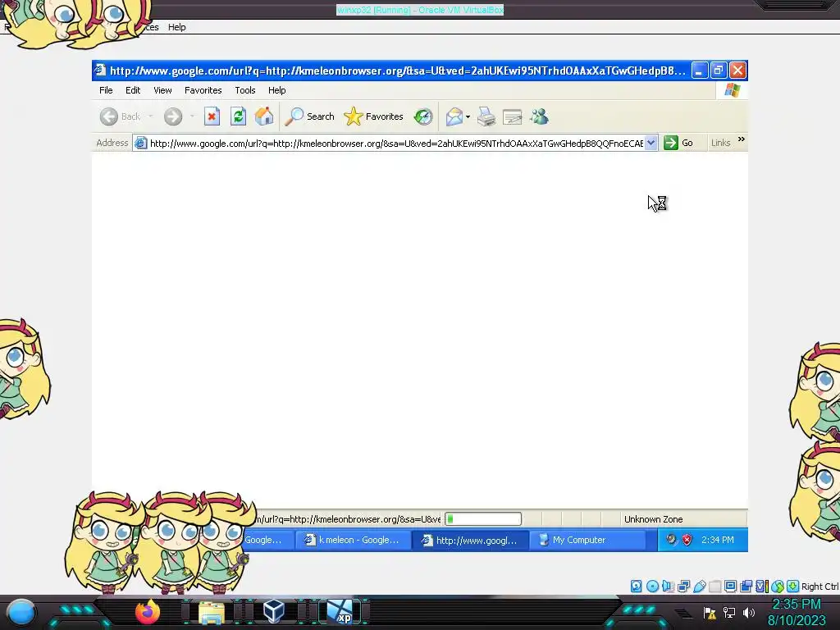This screenshot has height=630, width=840.
Task: Click the VirtualBox display settings indicator
Action: pyautogui.click(x=730, y=586)
